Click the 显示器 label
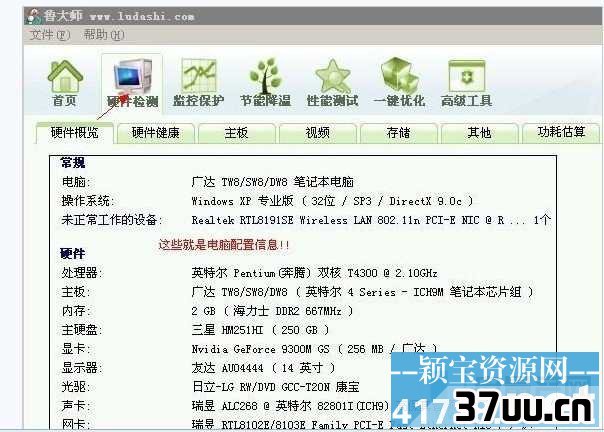 pyautogui.click(x=82, y=368)
